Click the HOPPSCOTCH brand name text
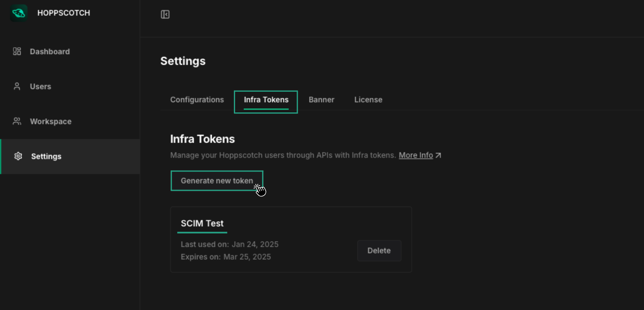Viewport: 644px width, 310px height. 64,13
